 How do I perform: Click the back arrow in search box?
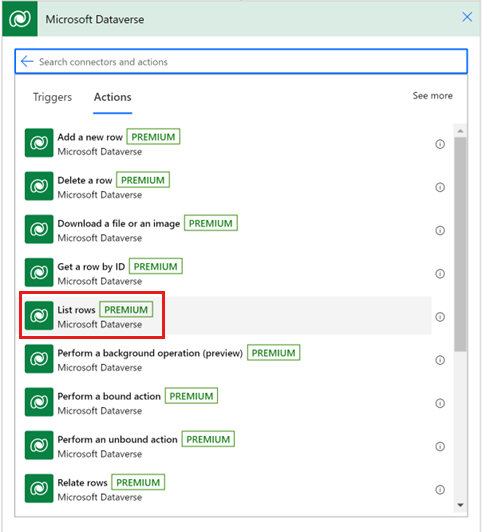pos(27,61)
